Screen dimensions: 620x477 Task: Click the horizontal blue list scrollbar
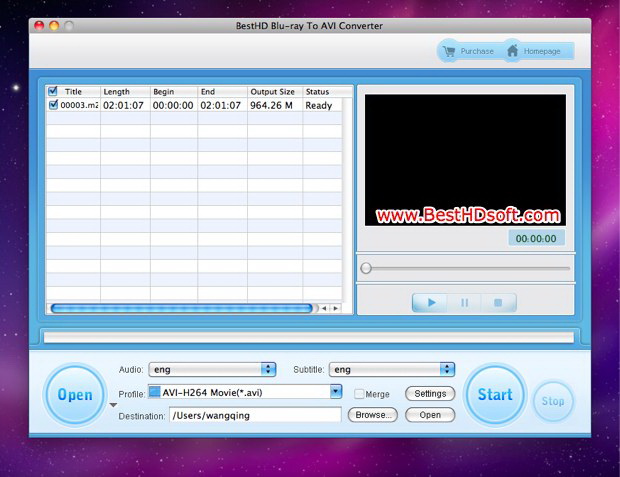coord(181,308)
